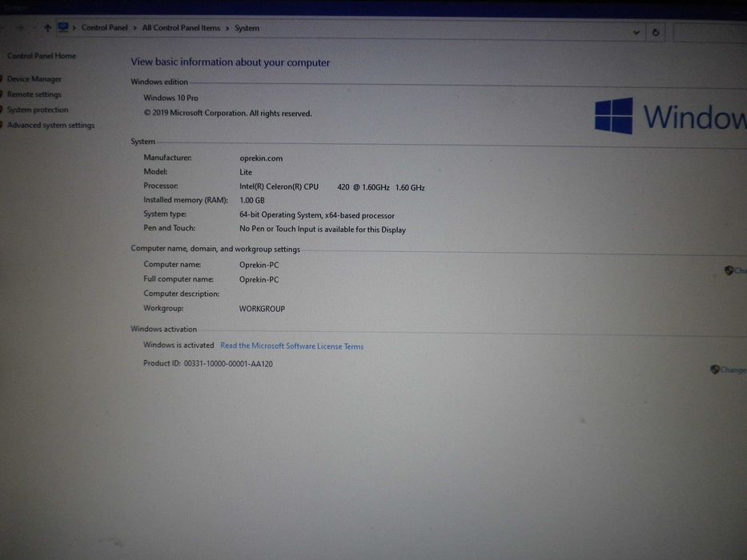Open Remote settings

(34, 94)
